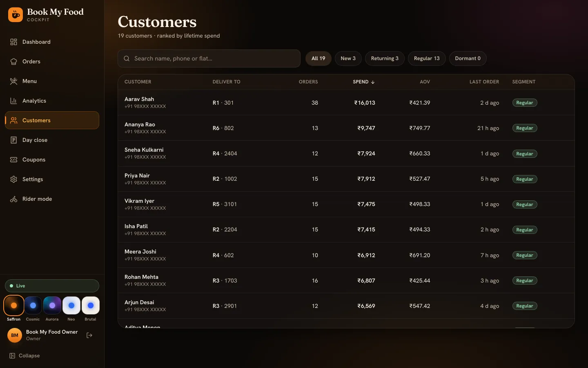
Task: Focus the customer search field
Action: pyautogui.click(x=209, y=58)
